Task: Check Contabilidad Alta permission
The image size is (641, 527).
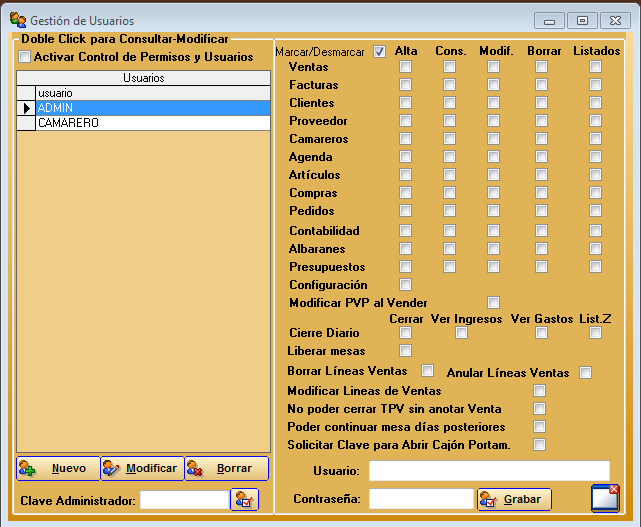Action: pos(406,231)
